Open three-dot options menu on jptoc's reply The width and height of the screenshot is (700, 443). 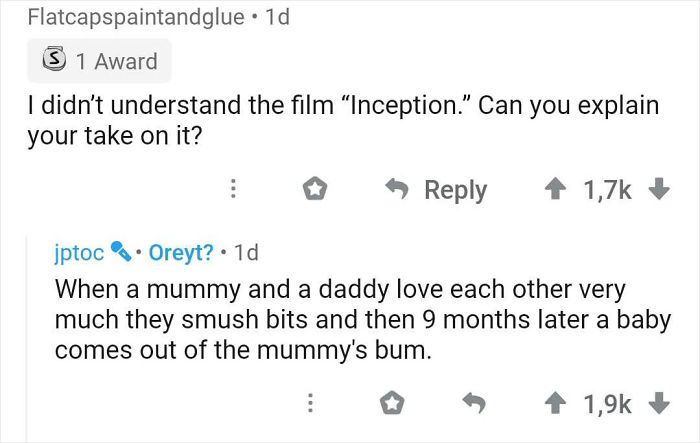311,403
